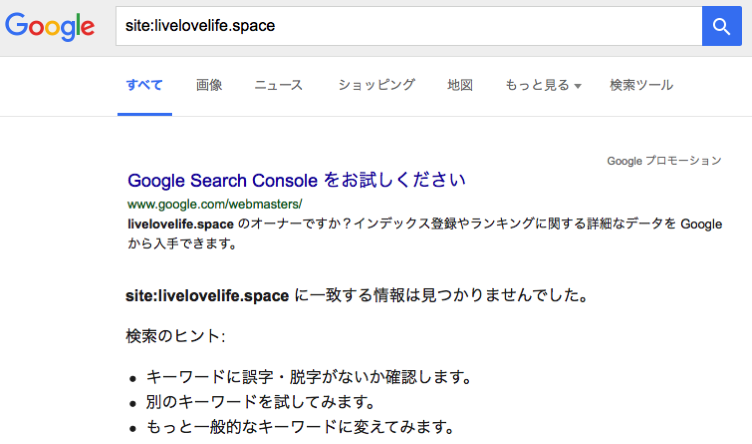
Task: Click the hint 別のキーワードを試してみます
Action: 260,402
